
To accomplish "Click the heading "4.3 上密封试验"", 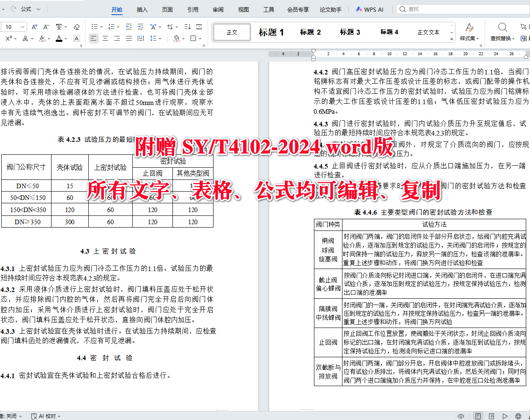I will pyautogui.click(x=108, y=251).
